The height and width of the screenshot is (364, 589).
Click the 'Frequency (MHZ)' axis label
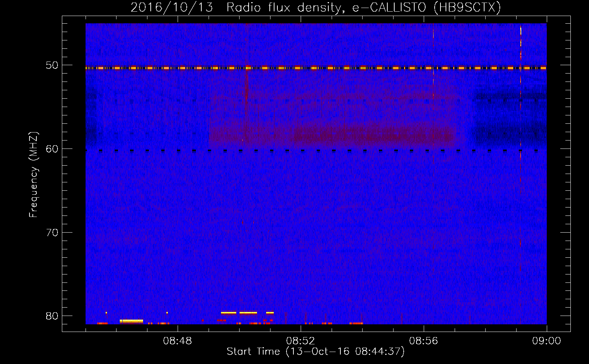click(x=33, y=175)
